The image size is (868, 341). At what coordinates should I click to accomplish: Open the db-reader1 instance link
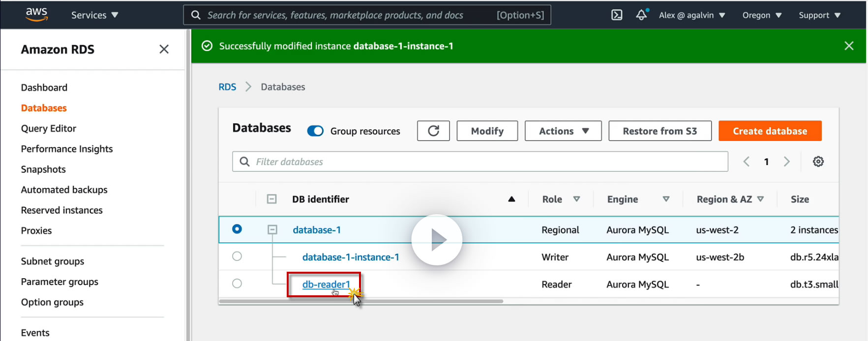[326, 284]
